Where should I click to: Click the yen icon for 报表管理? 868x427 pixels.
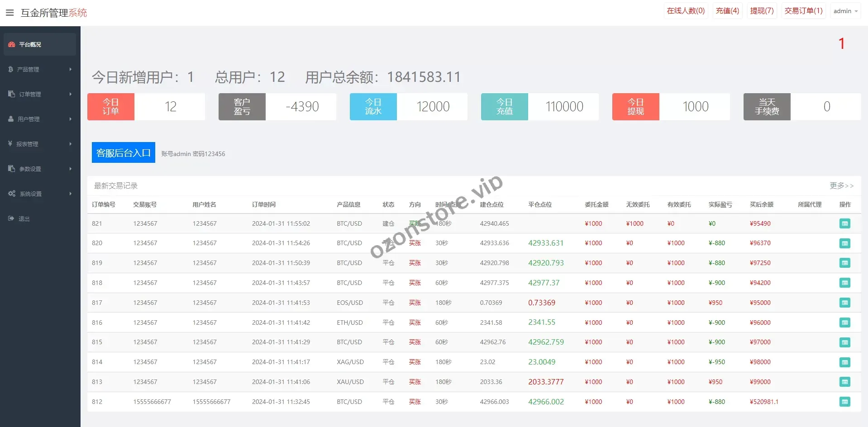click(10, 144)
